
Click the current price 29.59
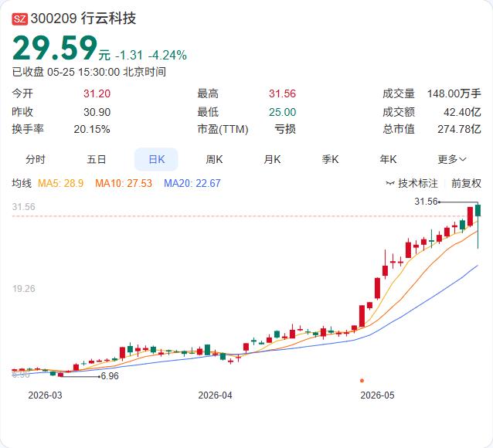pos(55,48)
